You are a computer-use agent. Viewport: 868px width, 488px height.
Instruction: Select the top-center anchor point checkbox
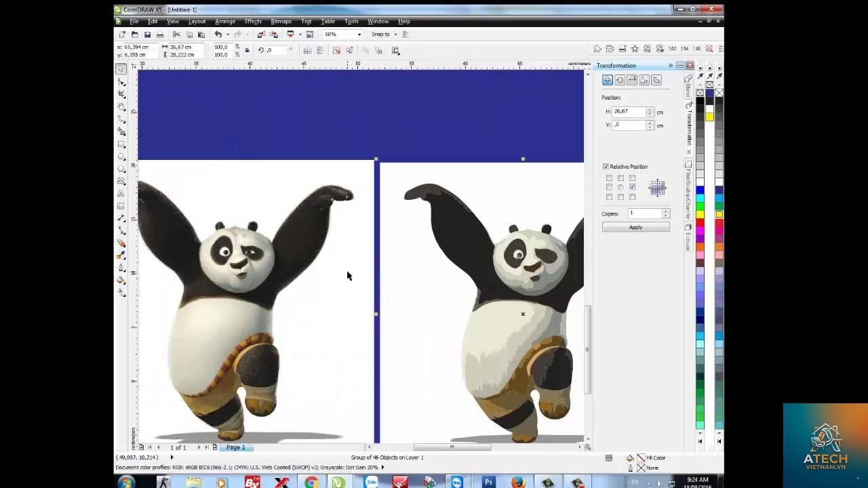coord(620,178)
